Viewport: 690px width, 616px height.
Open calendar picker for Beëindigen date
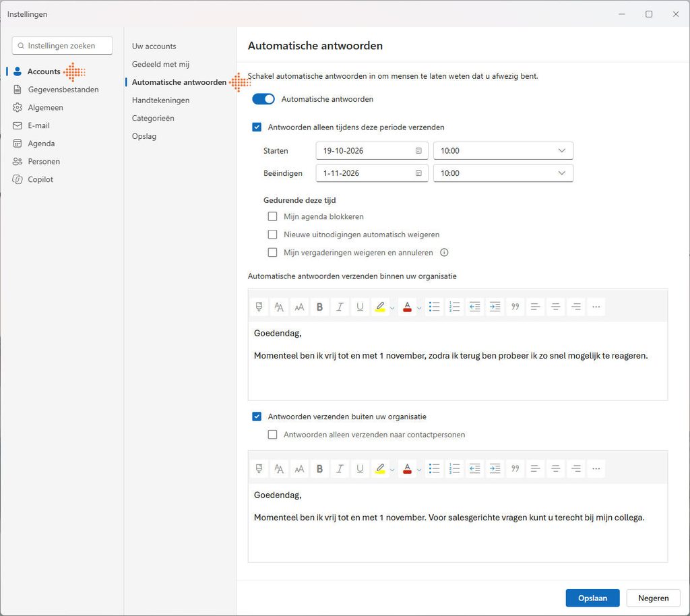point(418,173)
